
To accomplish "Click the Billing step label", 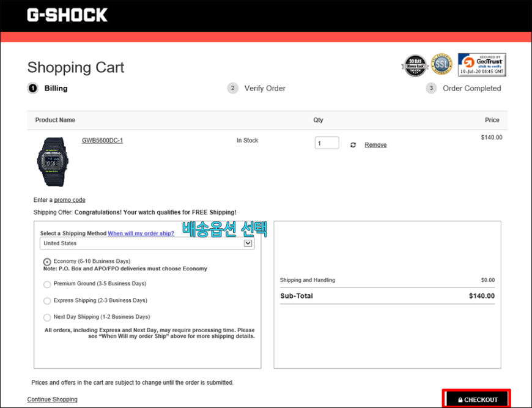I will [56, 89].
